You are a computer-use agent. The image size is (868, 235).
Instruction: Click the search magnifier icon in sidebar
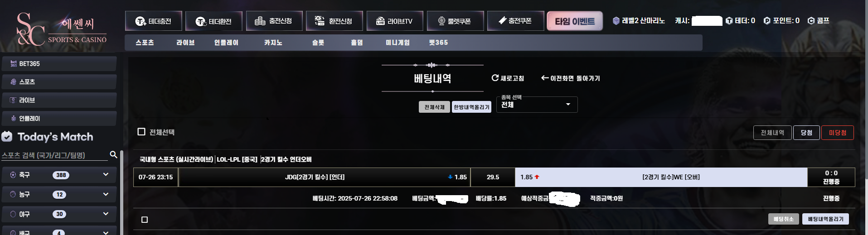(x=113, y=155)
